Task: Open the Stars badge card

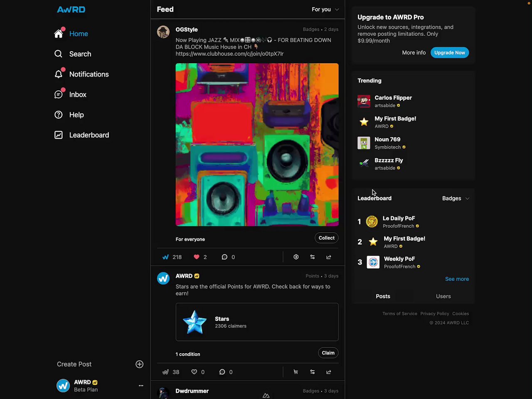Action: [257, 322]
